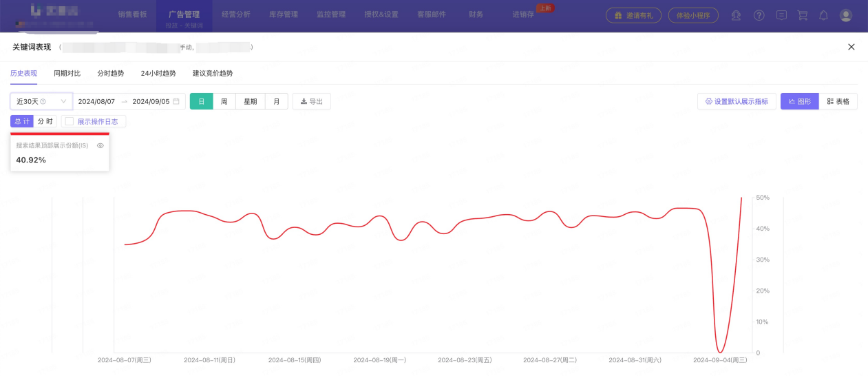Switch to 表格 table view

838,101
